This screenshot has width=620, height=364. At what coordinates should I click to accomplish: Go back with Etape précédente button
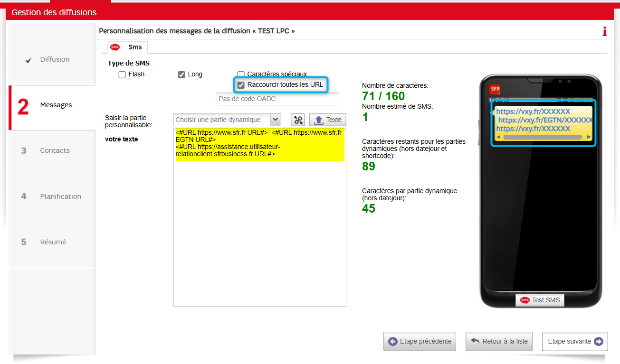(x=420, y=341)
